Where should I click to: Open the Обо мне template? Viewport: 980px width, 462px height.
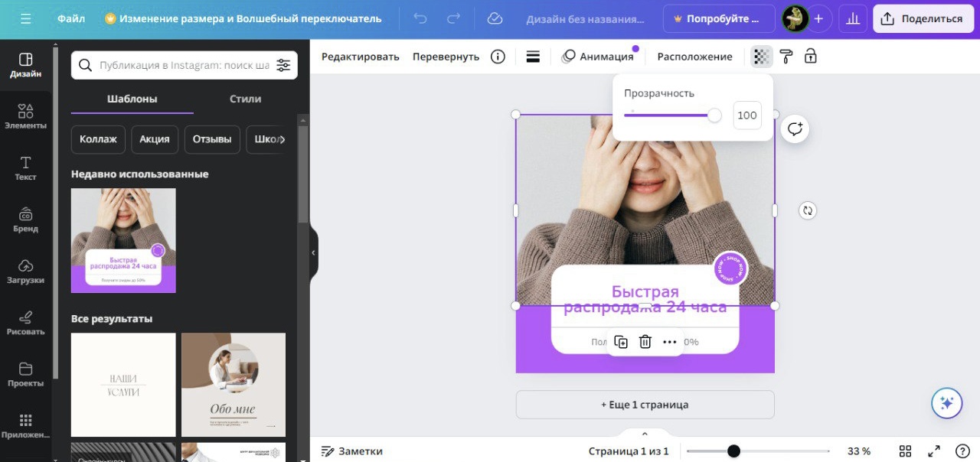click(234, 385)
